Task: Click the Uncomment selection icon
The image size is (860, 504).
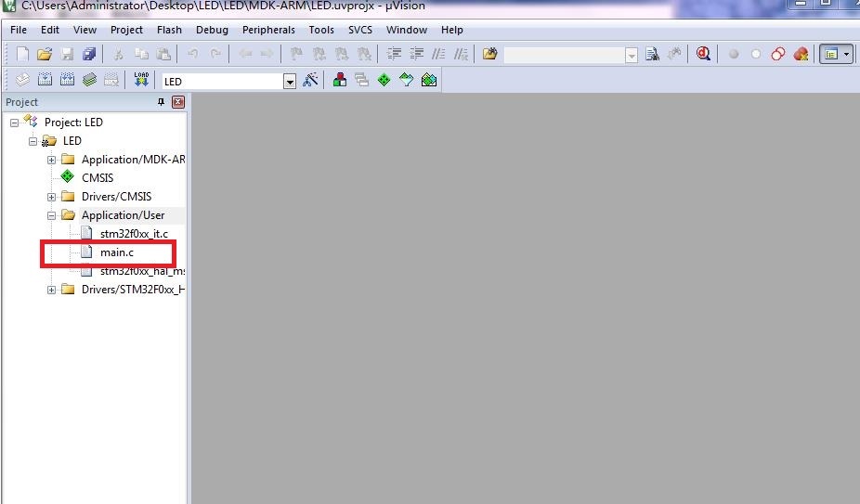Action: 461,54
